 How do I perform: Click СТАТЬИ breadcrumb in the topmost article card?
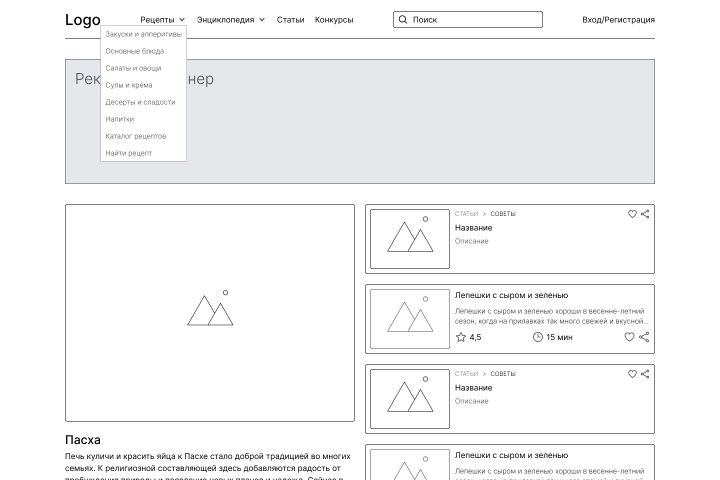coord(466,214)
